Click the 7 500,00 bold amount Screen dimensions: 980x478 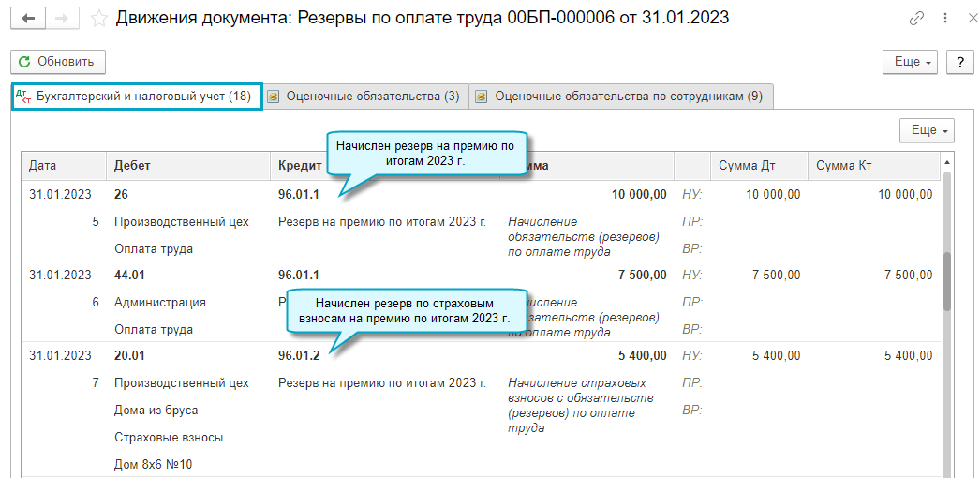tap(643, 275)
